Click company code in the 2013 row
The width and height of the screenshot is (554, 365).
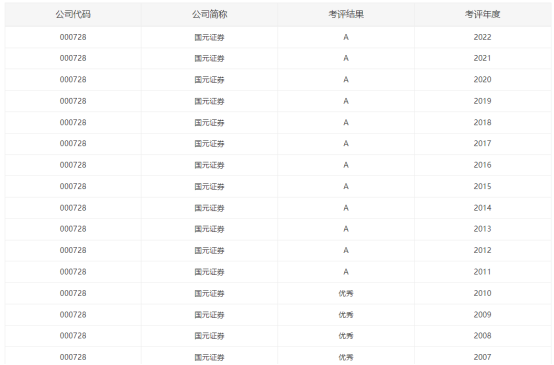point(73,229)
